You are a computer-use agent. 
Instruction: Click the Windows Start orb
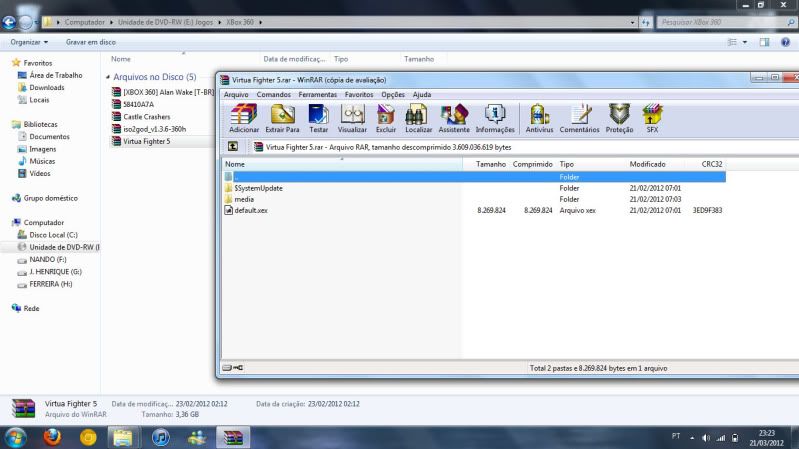tap(15, 437)
